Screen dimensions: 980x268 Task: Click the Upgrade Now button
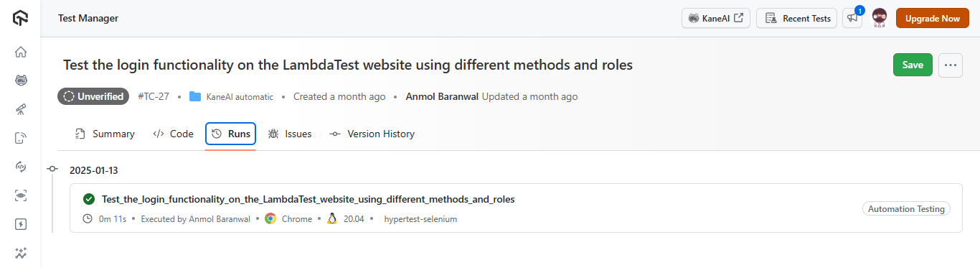tap(932, 18)
